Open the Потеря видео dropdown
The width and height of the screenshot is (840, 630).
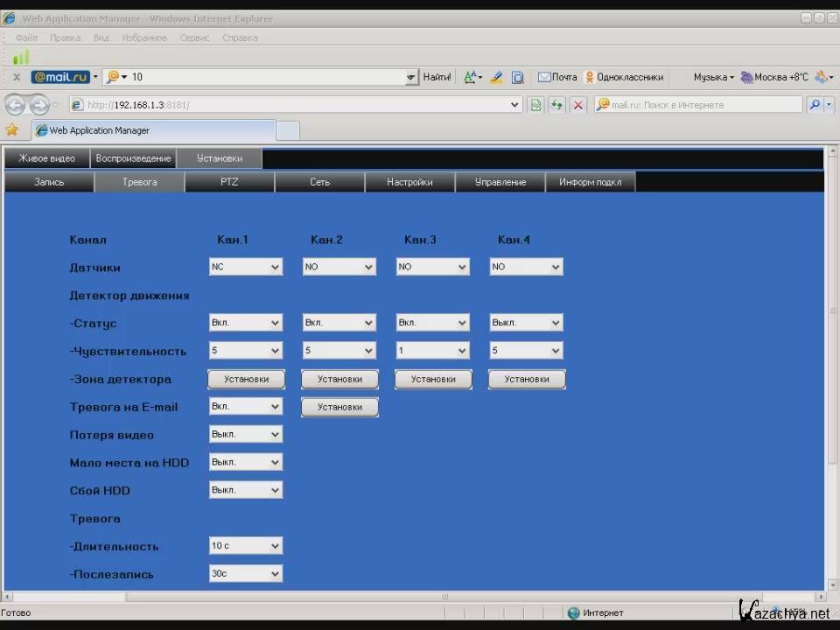pyautogui.click(x=246, y=435)
